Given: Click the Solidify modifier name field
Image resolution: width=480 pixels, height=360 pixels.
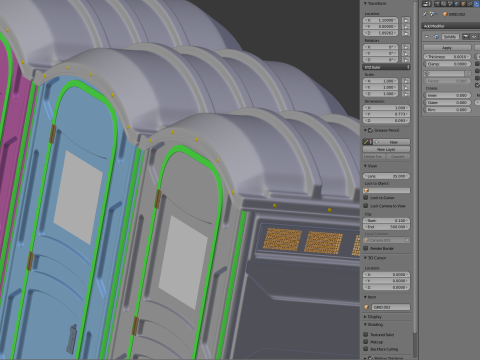Looking at the screenshot, I should tap(450, 37).
